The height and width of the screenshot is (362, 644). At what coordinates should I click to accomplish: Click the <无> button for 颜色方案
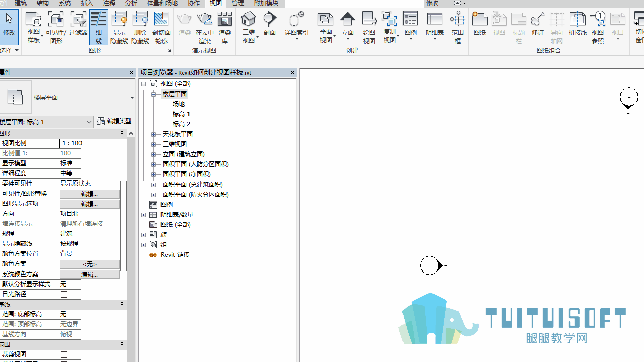pos(90,264)
